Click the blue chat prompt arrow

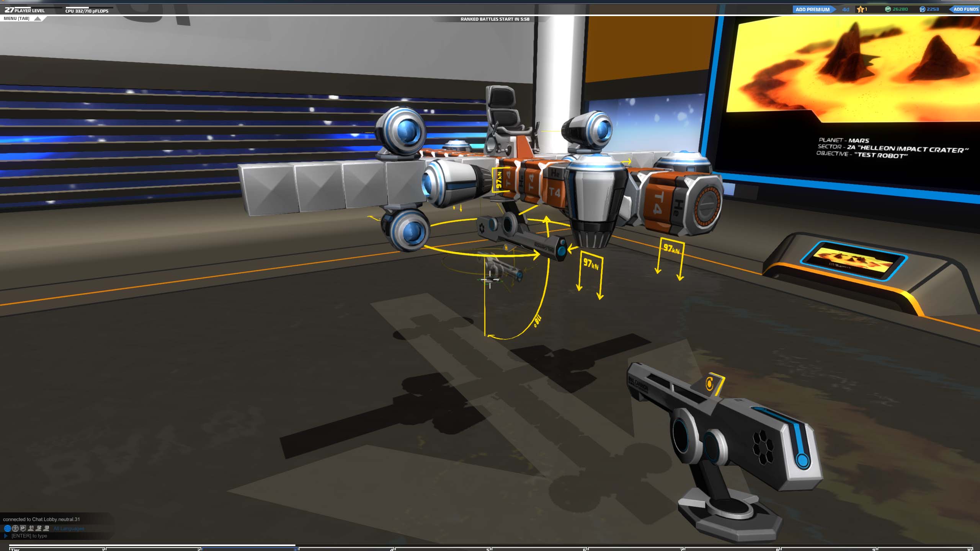tap(6, 536)
